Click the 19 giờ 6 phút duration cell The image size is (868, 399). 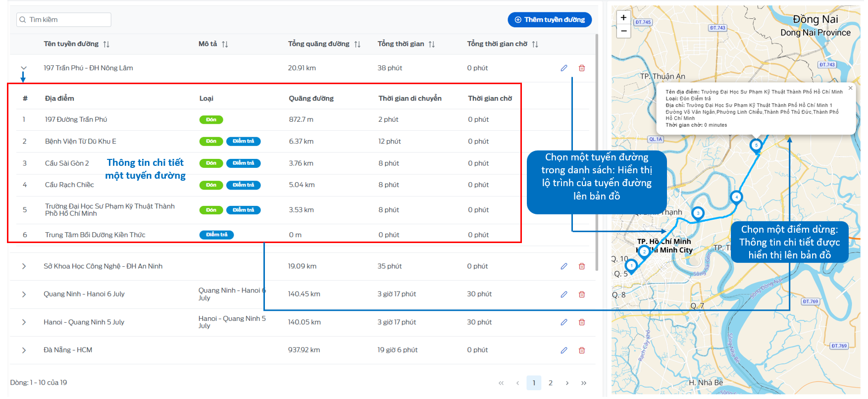click(x=398, y=350)
